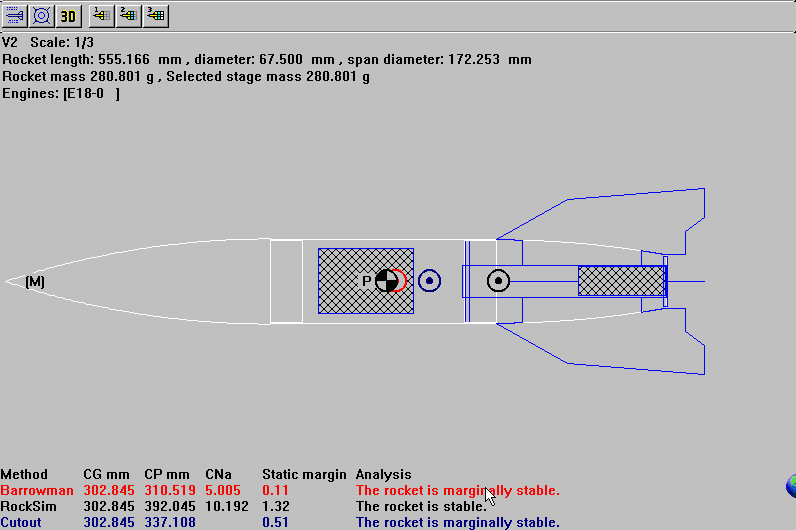Select the Barrowman stability method row
The height and width of the screenshot is (530, 796).
pos(36,490)
